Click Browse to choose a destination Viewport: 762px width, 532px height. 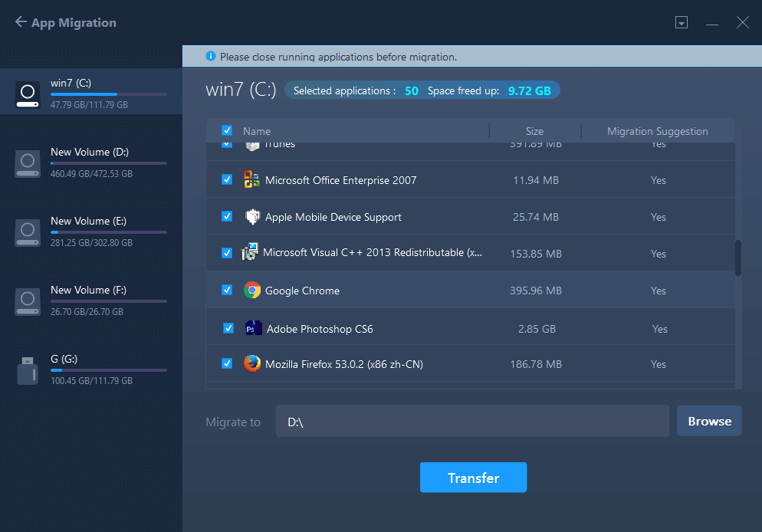709,421
